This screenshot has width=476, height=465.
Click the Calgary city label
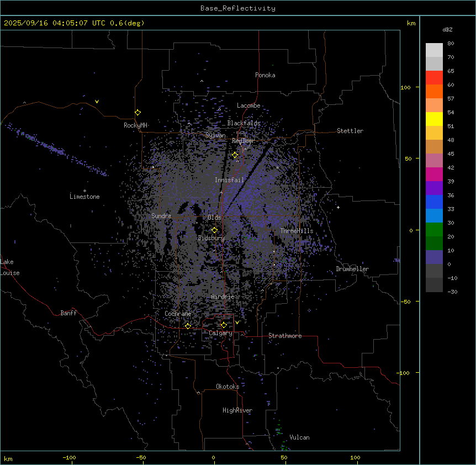click(220, 333)
